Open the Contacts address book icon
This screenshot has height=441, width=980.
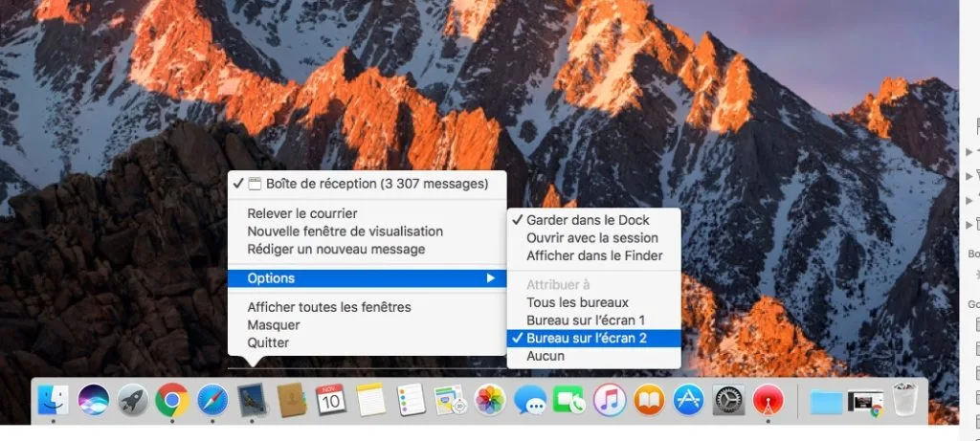(292, 400)
